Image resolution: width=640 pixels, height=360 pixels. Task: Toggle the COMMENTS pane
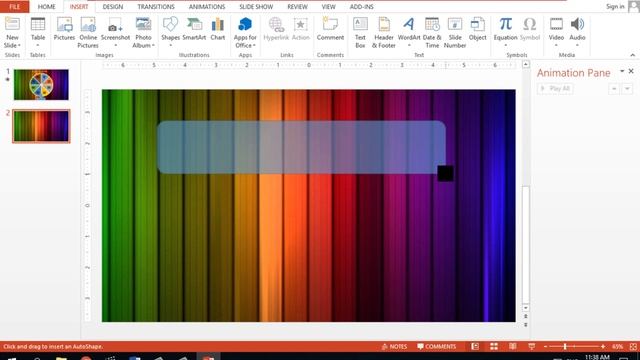[x=436, y=347]
